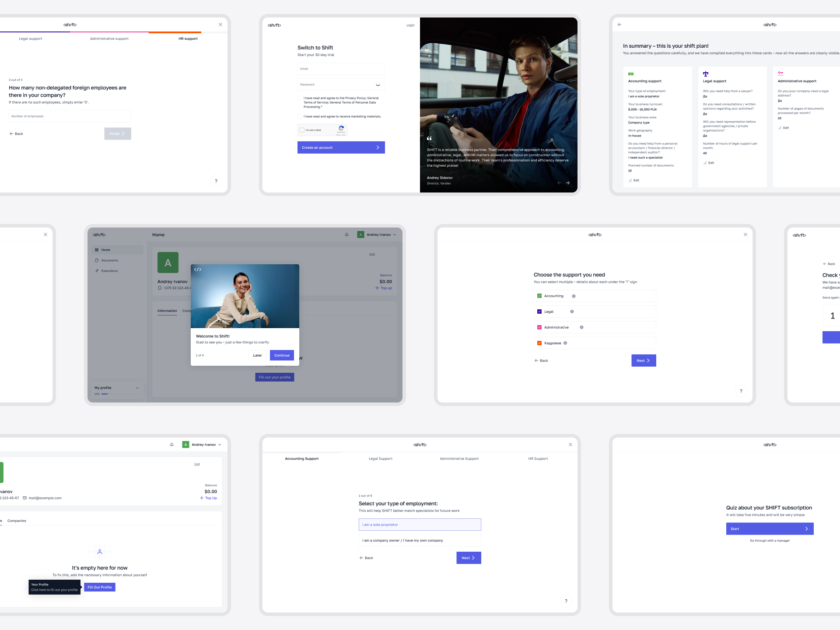Click the Number of employees input field
The height and width of the screenshot is (630, 840).
[70, 116]
